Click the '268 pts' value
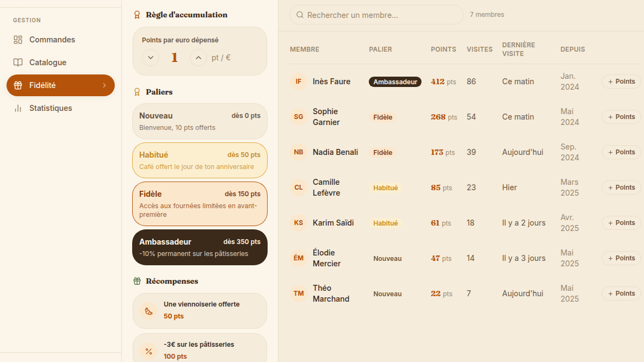The height and width of the screenshot is (362, 644). [444, 117]
